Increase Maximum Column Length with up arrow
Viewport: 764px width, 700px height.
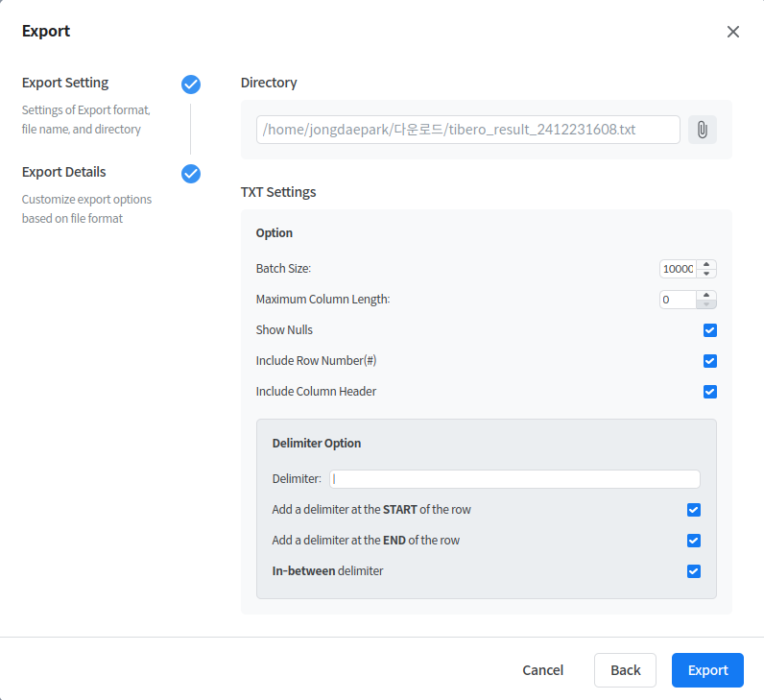click(x=706, y=295)
